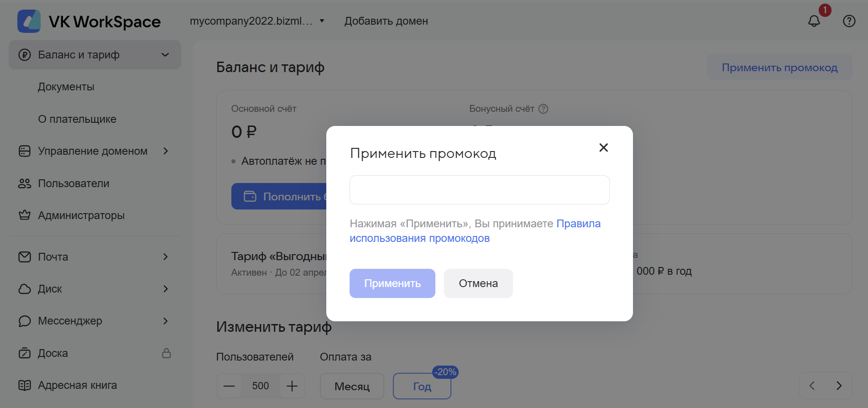The image size is (868, 408).
Task: Open help via question mark icon
Action: click(x=849, y=21)
